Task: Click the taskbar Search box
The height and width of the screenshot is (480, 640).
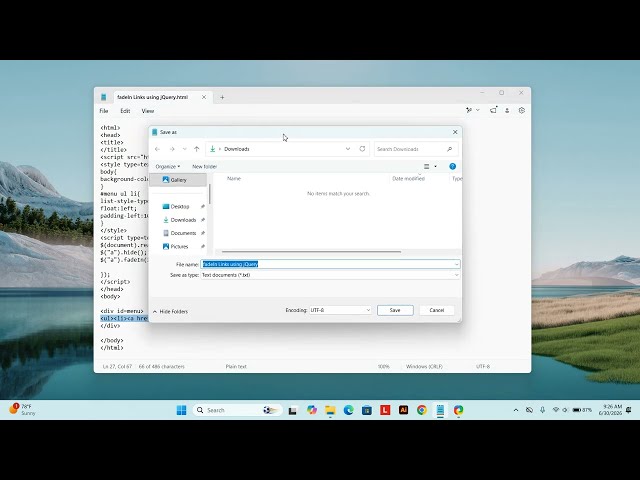Action: (x=238, y=410)
